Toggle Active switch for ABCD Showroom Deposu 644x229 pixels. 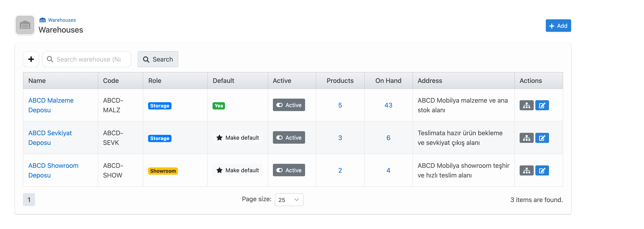(289, 170)
